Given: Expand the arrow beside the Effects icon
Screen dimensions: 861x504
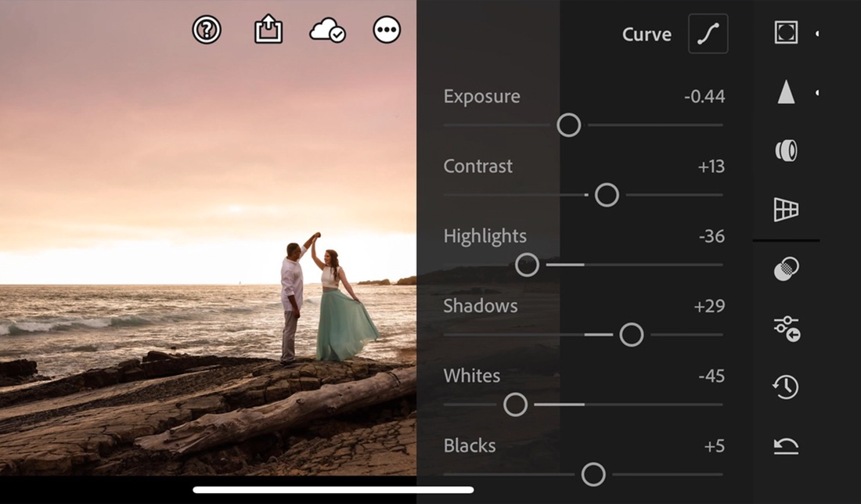Looking at the screenshot, I should (817, 33).
